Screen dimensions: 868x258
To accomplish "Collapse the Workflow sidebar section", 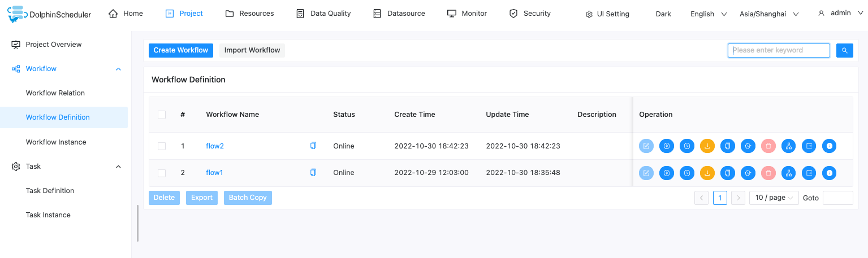I will [118, 69].
